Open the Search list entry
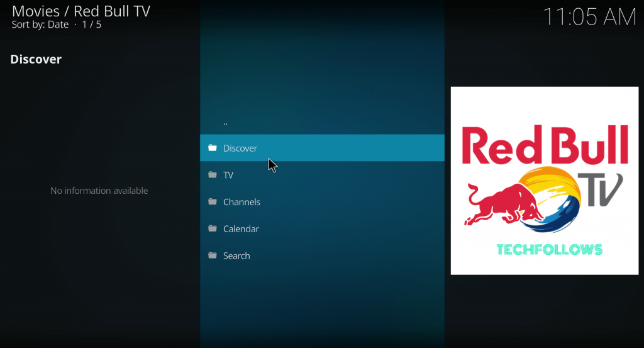Screen dimensions: 644x348 (322, 255)
